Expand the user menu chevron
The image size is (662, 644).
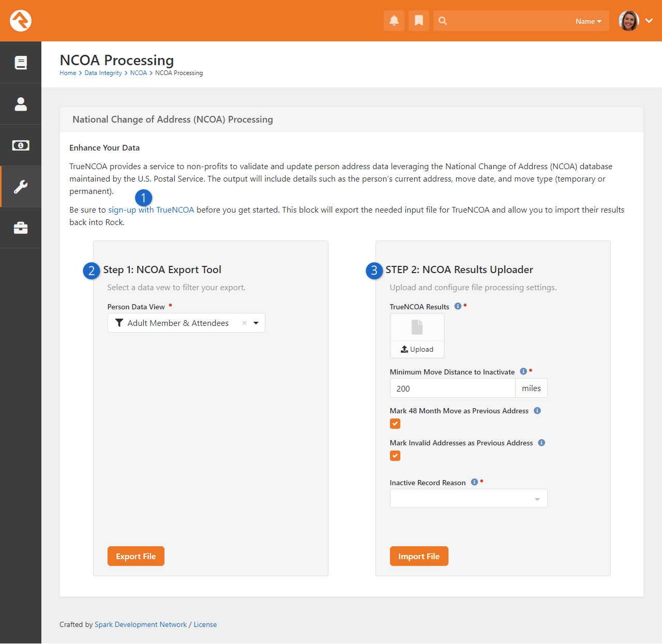650,21
